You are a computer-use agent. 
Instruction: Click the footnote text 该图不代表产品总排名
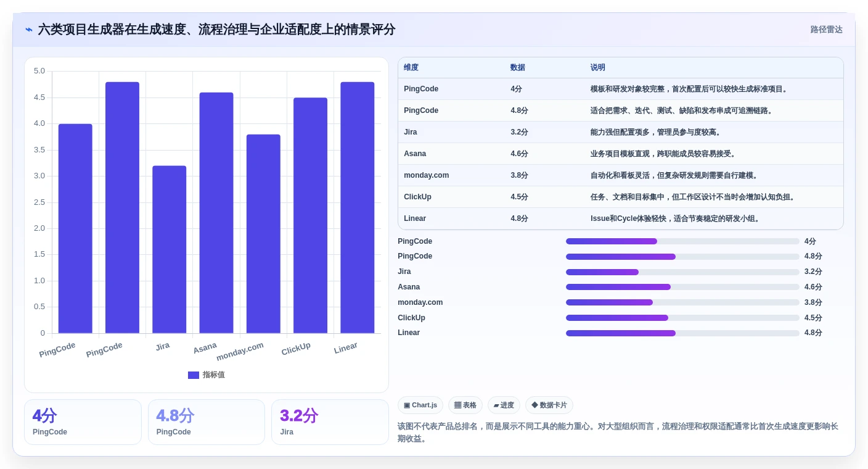(x=618, y=433)
